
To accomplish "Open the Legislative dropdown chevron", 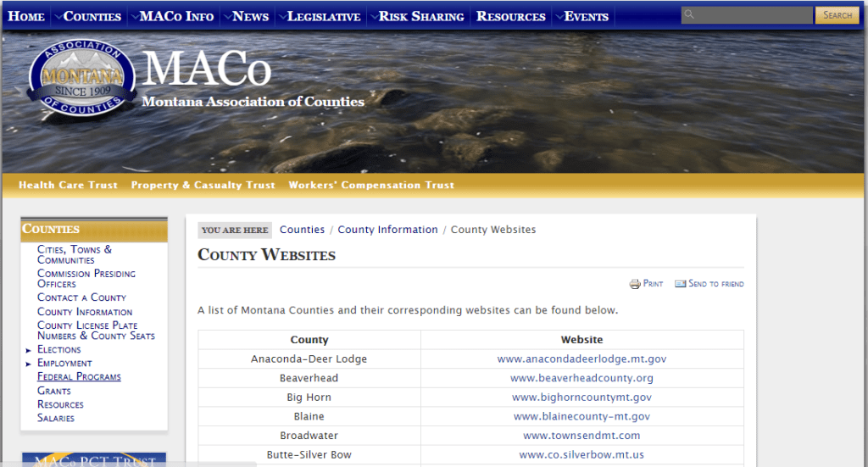I will pos(282,17).
